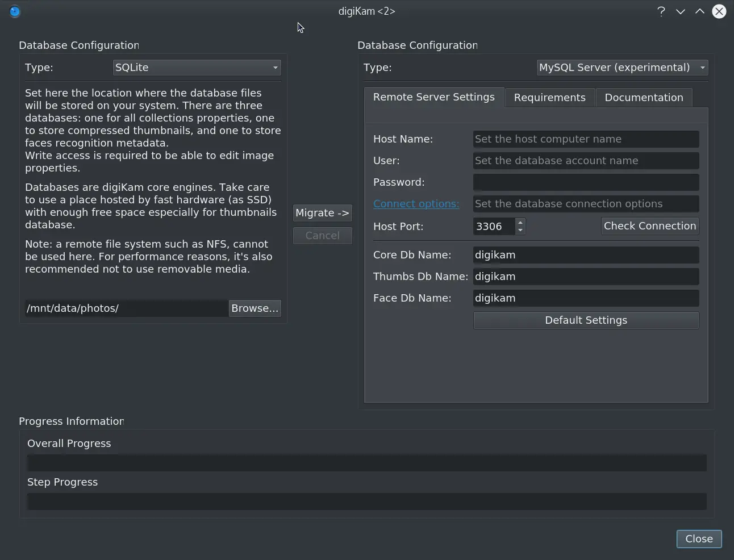The image size is (734, 560).
Task: Click the Migrate -> button
Action: pos(322,213)
